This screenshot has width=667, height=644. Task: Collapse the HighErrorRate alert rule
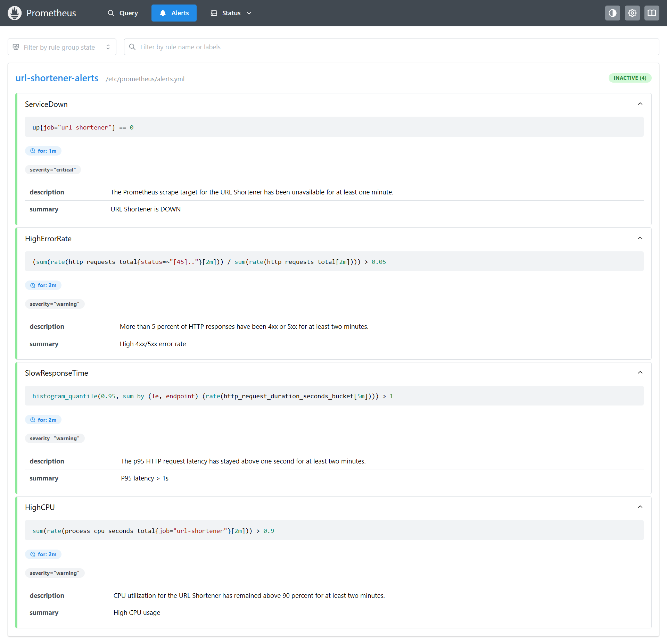point(640,239)
